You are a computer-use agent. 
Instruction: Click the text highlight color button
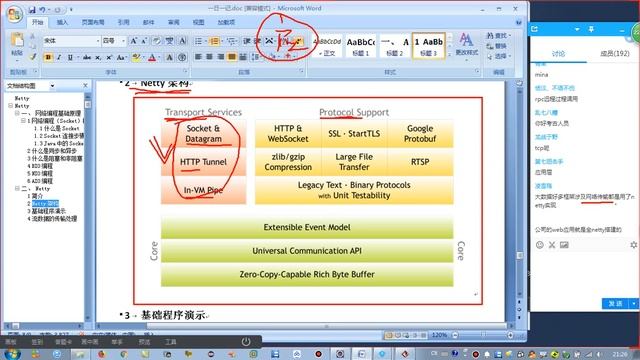coord(136,58)
